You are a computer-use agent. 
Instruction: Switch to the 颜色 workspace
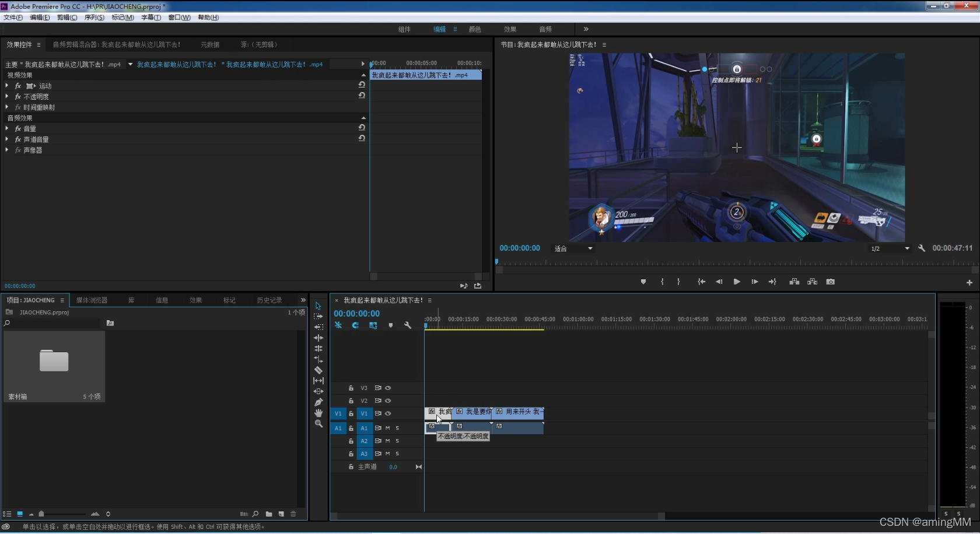click(475, 29)
